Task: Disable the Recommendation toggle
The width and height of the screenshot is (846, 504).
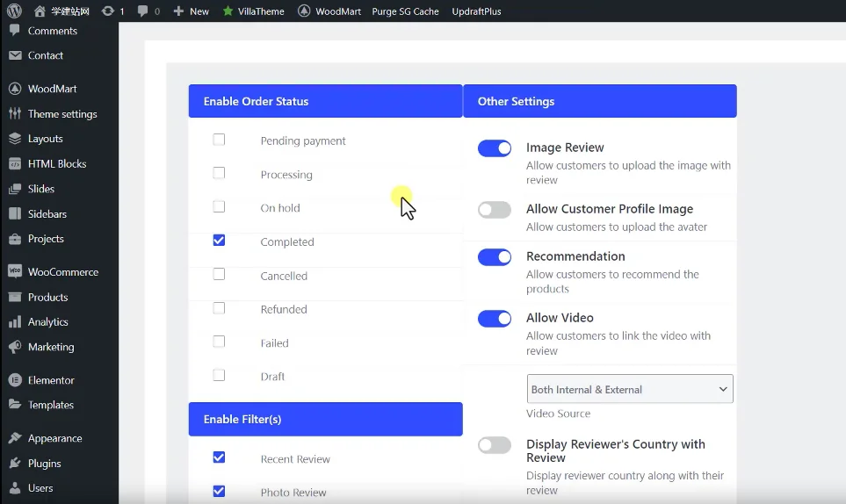Action: [x=495, y=257]
